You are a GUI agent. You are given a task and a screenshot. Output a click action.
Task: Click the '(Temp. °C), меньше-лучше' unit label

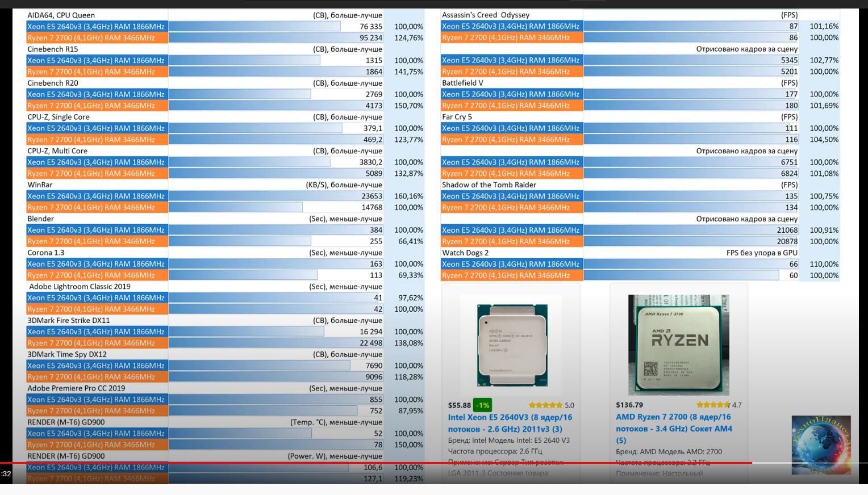click(336, 423)
